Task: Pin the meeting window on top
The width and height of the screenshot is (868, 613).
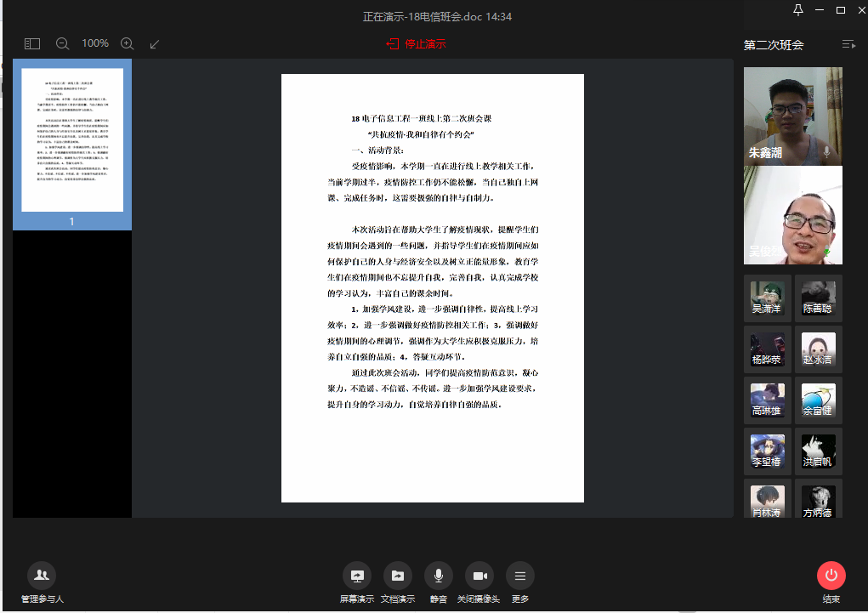Action: [x=797, y=10]
